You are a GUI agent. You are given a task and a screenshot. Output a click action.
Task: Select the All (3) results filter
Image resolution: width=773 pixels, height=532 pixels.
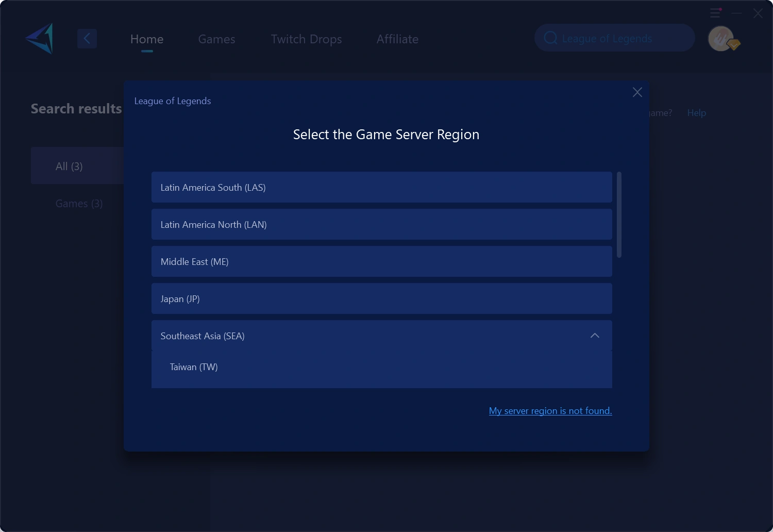pyautogui.click(x=69, y=165)
